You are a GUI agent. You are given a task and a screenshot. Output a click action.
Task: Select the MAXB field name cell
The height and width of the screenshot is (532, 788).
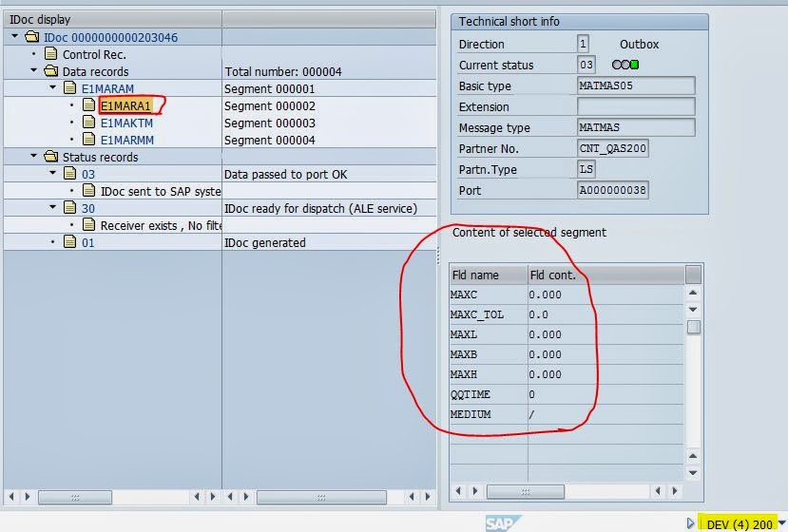pos(489,354)
